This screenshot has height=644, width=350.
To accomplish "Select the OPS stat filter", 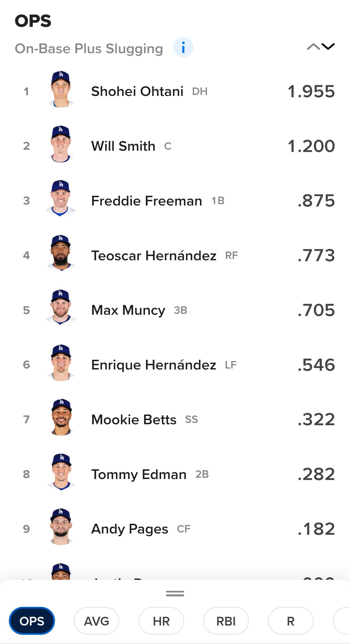I will coord(32,621).
